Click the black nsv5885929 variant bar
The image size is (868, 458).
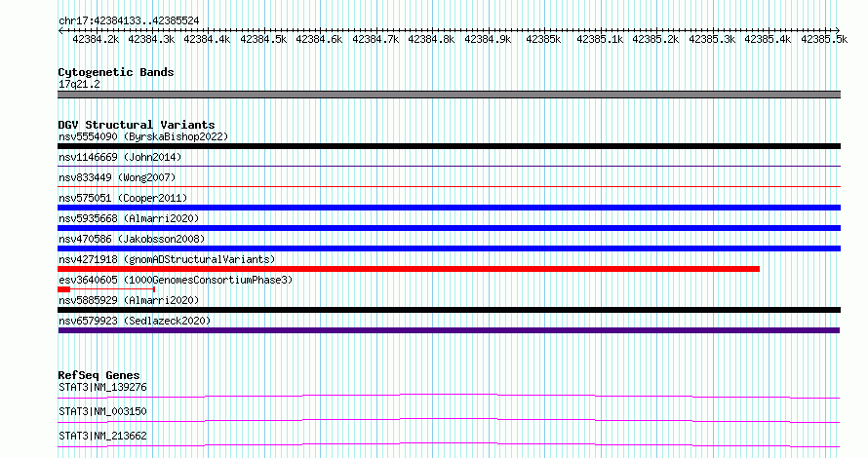pyautogui.click(x=449, y=310)
